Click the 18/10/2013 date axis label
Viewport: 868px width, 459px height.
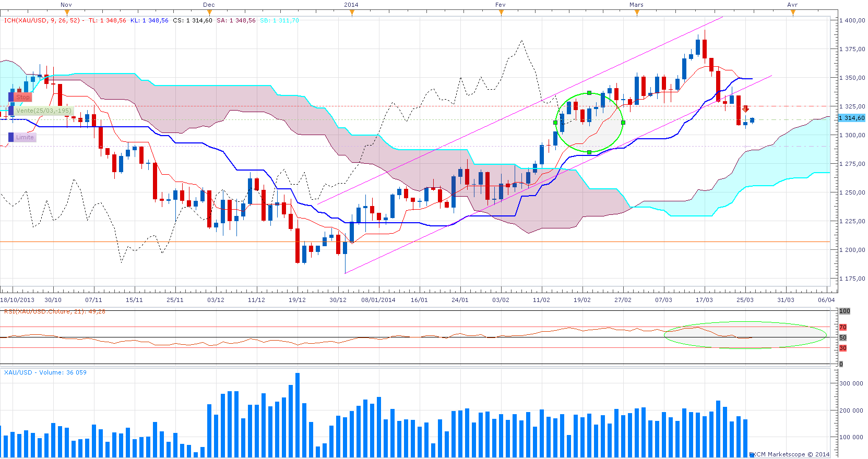coord(17,300)
